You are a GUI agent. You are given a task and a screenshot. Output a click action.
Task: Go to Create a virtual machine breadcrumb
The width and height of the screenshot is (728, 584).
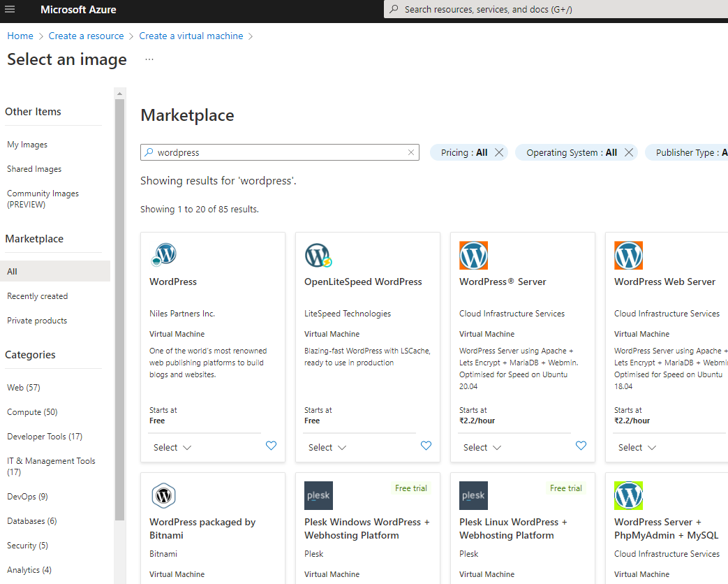tap(191, 36)
